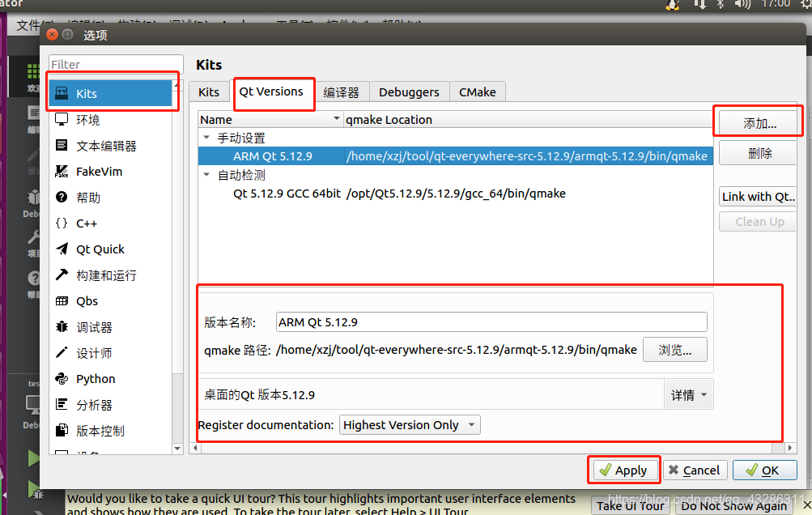Open 调试器 settings category
This screenshot has height=515, width=812.
click(x=110, y=327)
